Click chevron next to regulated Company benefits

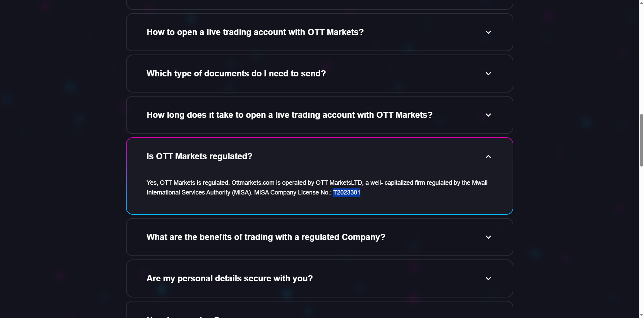pyautogui.click(x=488, y=237)
